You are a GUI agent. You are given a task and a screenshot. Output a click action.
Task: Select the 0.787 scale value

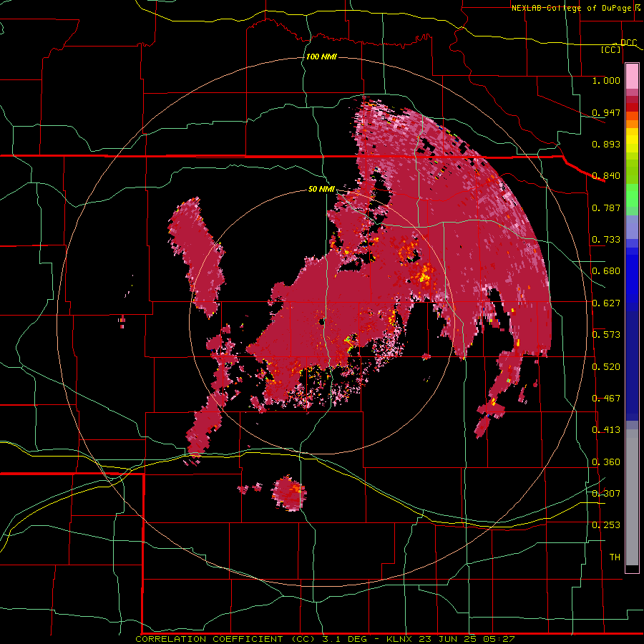[606, 208]
